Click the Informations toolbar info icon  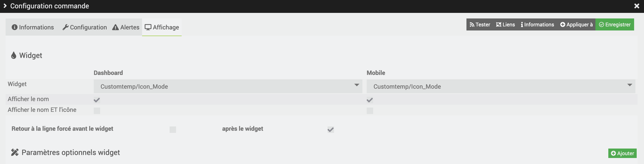pos(522,24)
